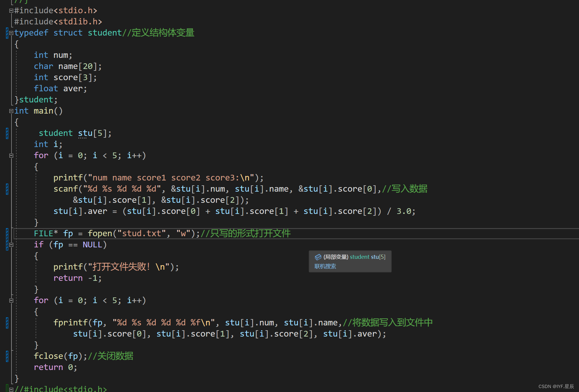Screen dimensions: 579x392
Task: Click the fprintf function call
Action: click(70, 323)
